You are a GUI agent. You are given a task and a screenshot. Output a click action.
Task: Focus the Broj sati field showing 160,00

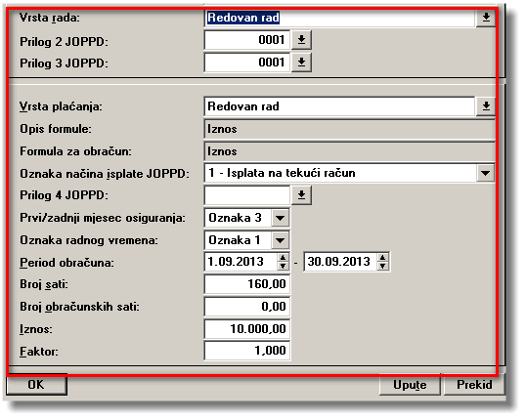(247, 284)
